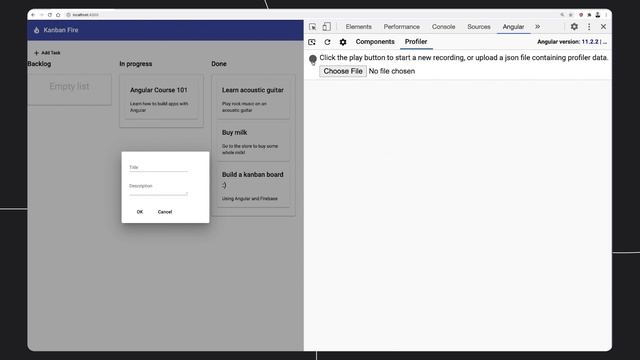This screenshot has height=360, width=640.
Task: Click the browser extensions puzzle icon
Action: (589, 15)
